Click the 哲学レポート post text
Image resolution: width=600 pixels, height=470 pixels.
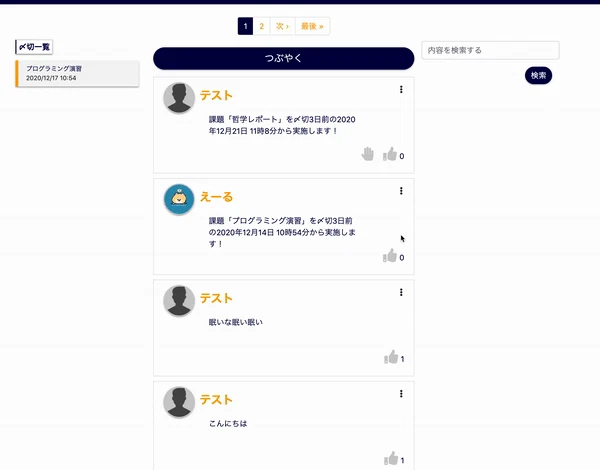(282, 125)
